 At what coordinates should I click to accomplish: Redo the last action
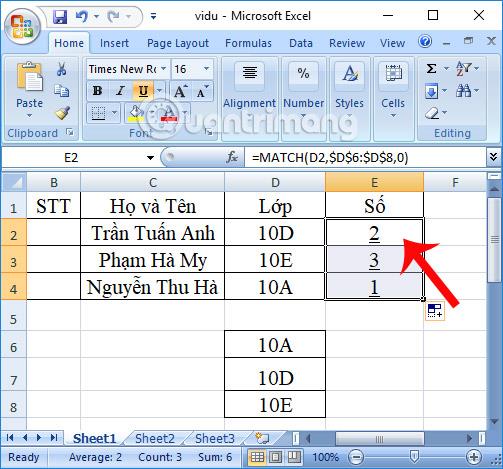click(114, 16)
